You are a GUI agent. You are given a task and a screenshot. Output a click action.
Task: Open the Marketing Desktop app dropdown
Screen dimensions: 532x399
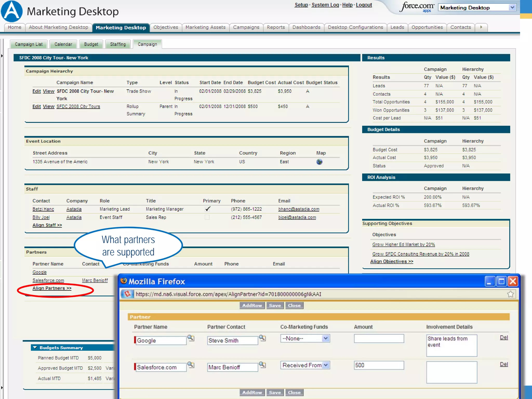click(x=512, y=8)
